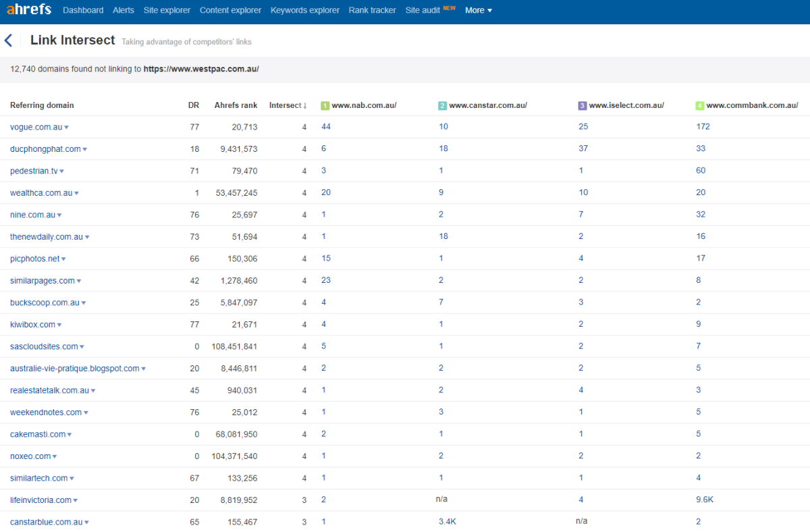Image resolution: width=810 pixels, height=532 pixels.
Task: Go to the Dashboard menu item
Action: click(83, 10)
